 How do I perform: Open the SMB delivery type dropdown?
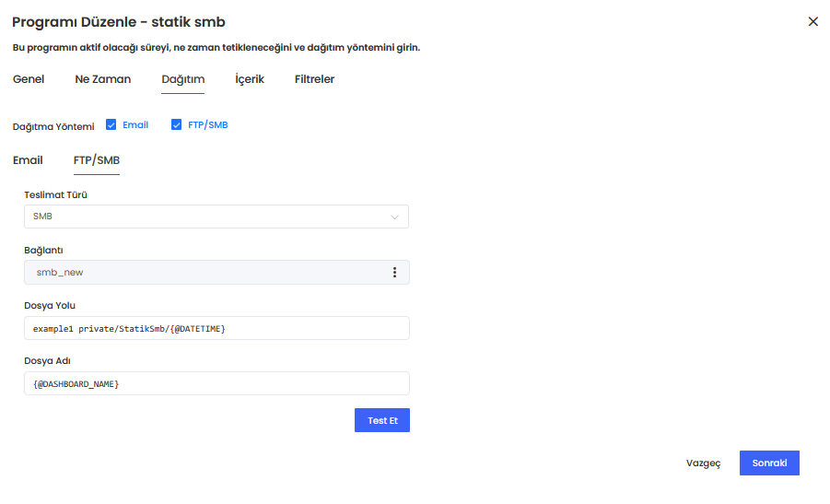pos(216,217)
